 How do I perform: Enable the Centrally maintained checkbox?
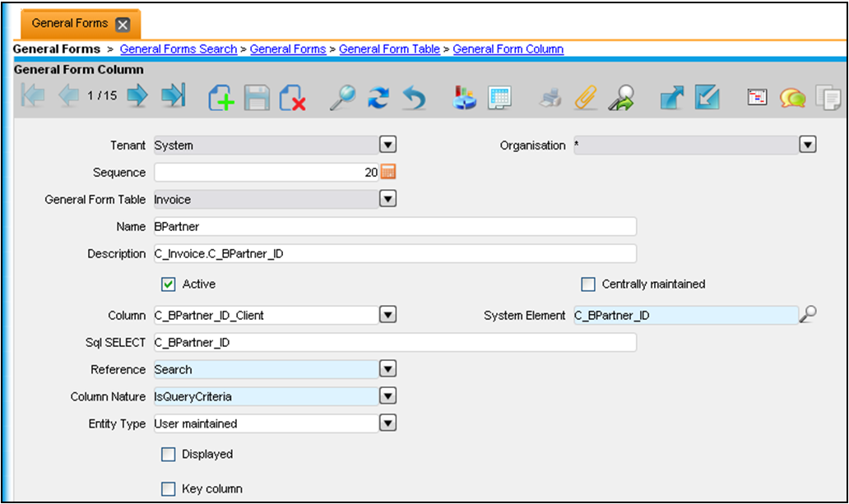point(588,284)
